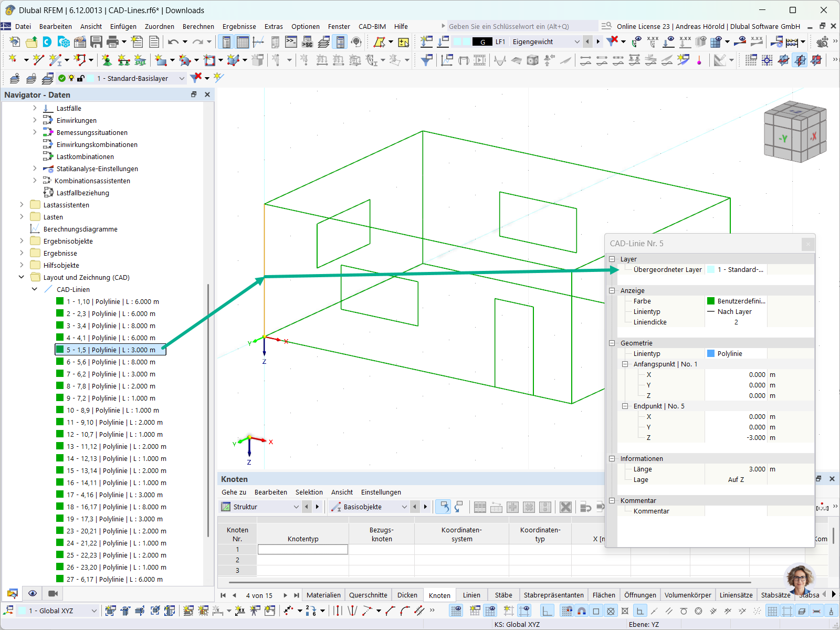Activate the Rückgängig (undo) icon

(x=173, y=41)
